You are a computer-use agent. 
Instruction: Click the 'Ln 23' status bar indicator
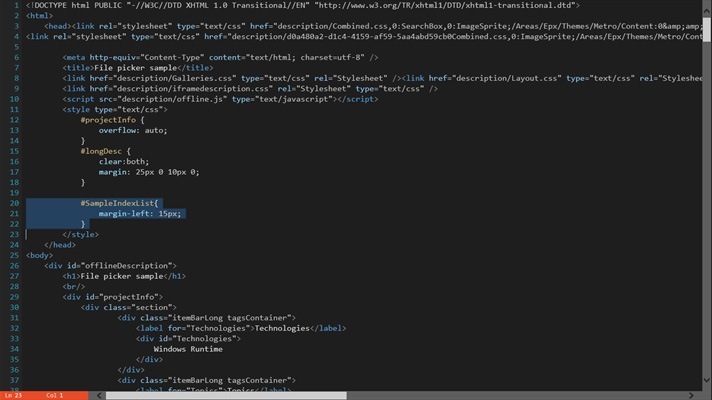(x=14, y=395)
